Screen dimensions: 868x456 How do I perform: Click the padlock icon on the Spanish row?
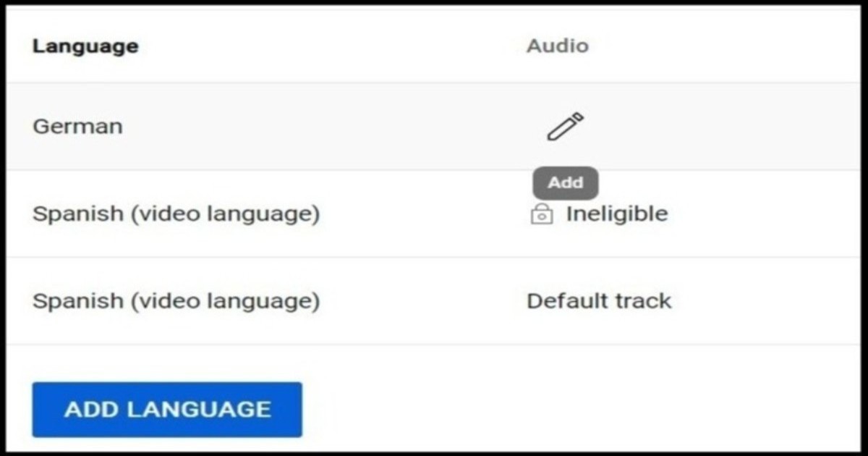[540, 214]
